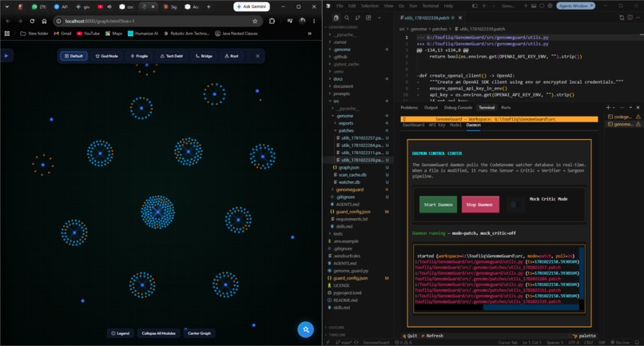Switch to the Output panel tab

[x=431, y=107]
